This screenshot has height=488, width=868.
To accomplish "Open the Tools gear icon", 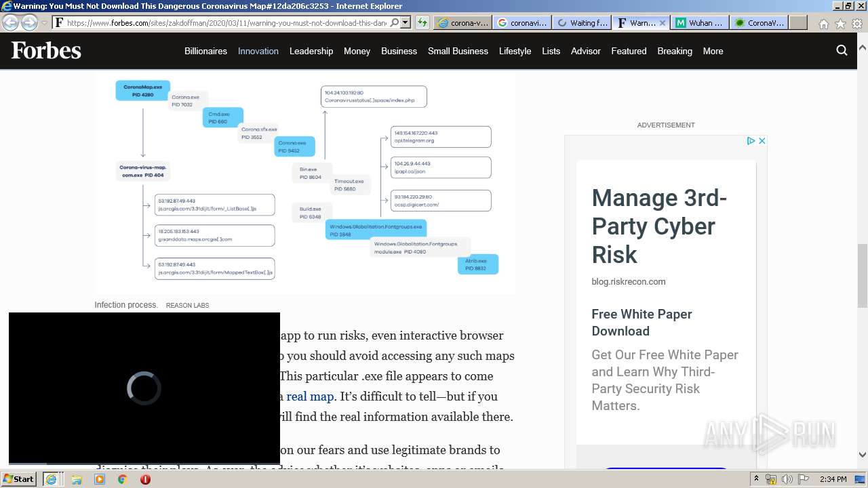I will (857, 24).
